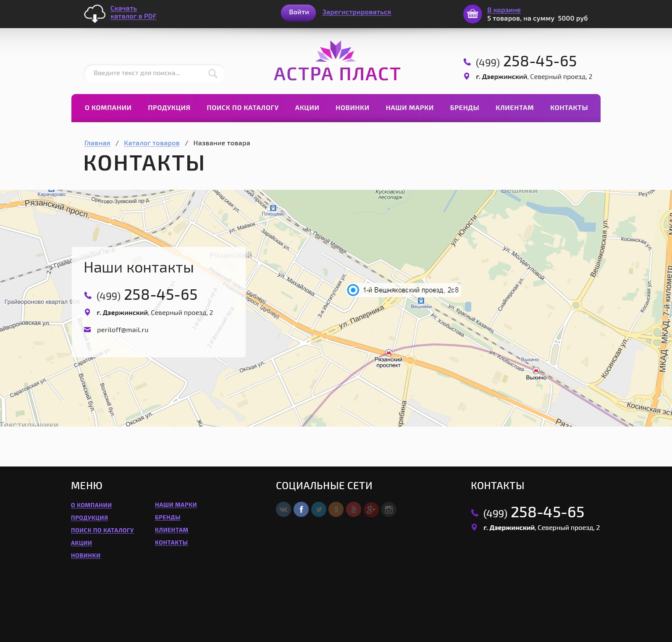The image size is (672, 642).
Task: Click the Скачать каталог в PDF link
Action: click(x=133, y=13)
